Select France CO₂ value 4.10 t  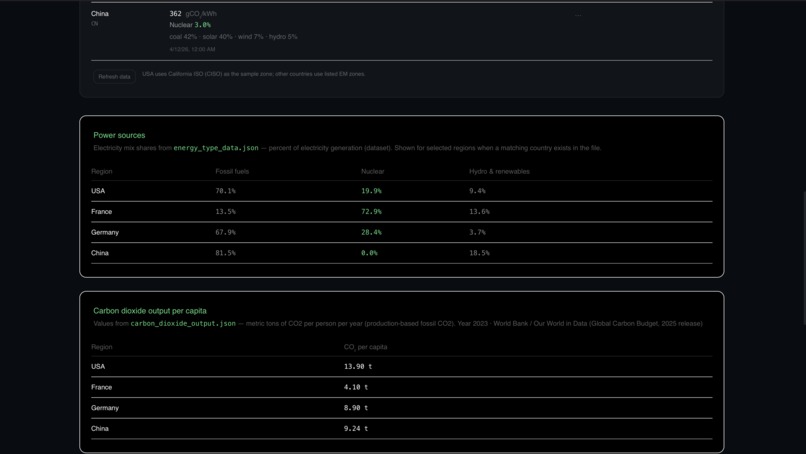(356, 387)
